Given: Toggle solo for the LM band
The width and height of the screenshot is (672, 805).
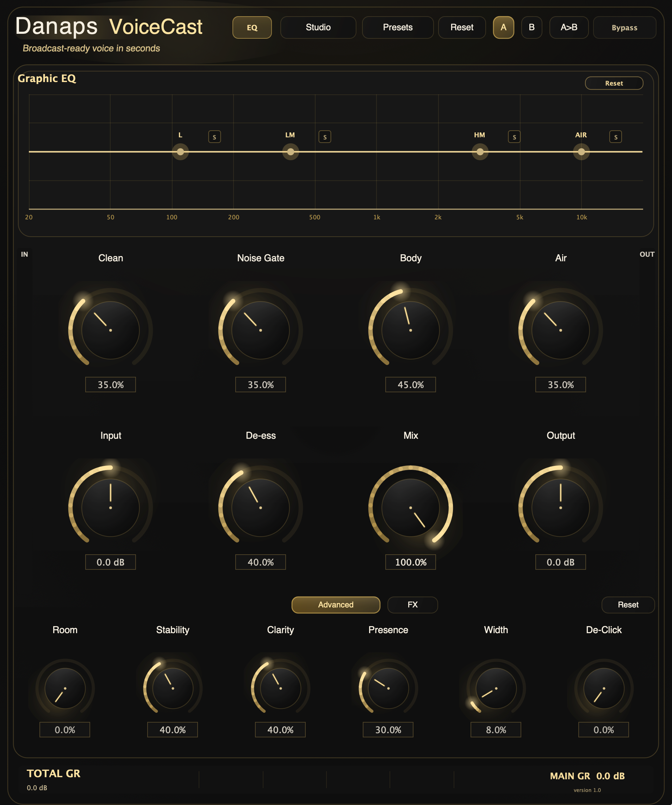Looking at the screenshot, I should pos(325,137).
